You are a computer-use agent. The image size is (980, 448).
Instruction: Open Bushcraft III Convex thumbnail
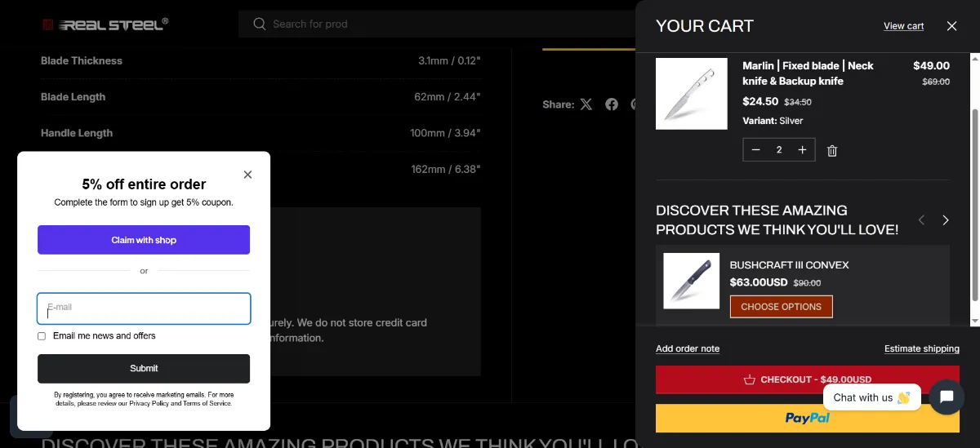click(691, 281)
